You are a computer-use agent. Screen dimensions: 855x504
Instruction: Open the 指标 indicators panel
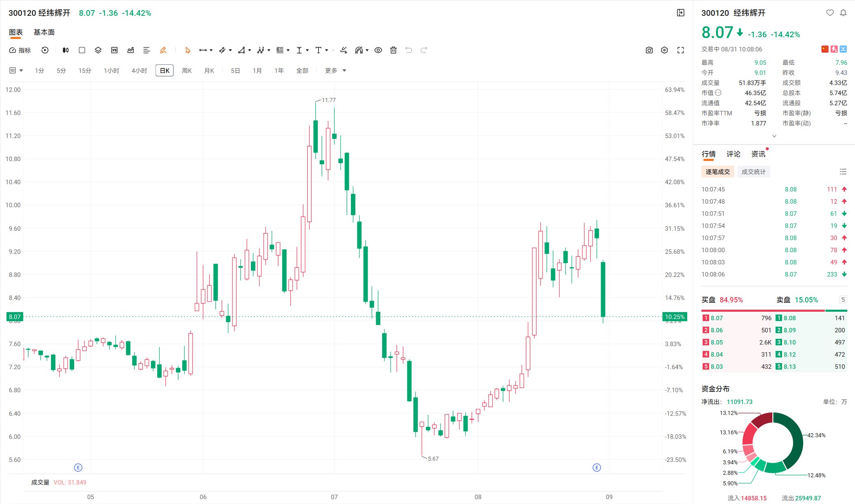click(20, 50)
